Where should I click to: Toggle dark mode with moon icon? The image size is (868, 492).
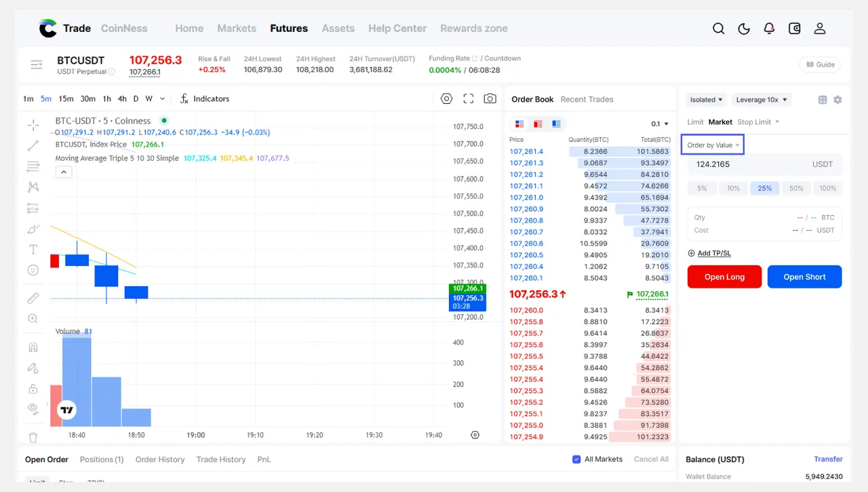[x=744, y=29]
